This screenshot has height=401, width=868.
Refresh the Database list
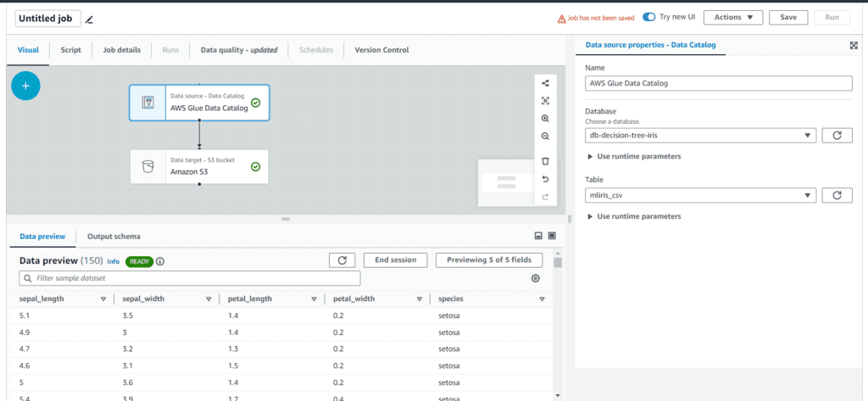coord(837,136)
